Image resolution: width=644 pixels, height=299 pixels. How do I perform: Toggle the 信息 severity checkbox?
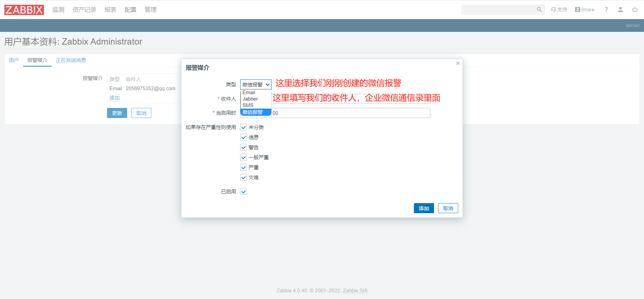244,137
